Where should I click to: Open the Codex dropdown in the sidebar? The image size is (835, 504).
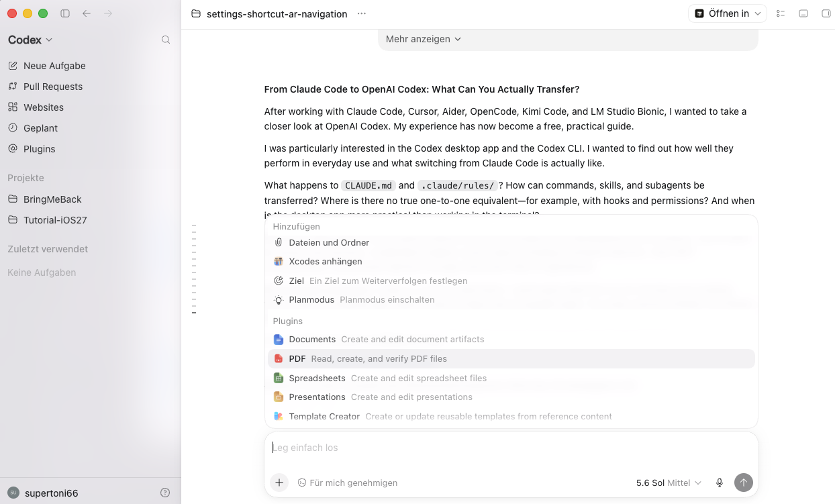pyautogui.click(x=30, y=40)
